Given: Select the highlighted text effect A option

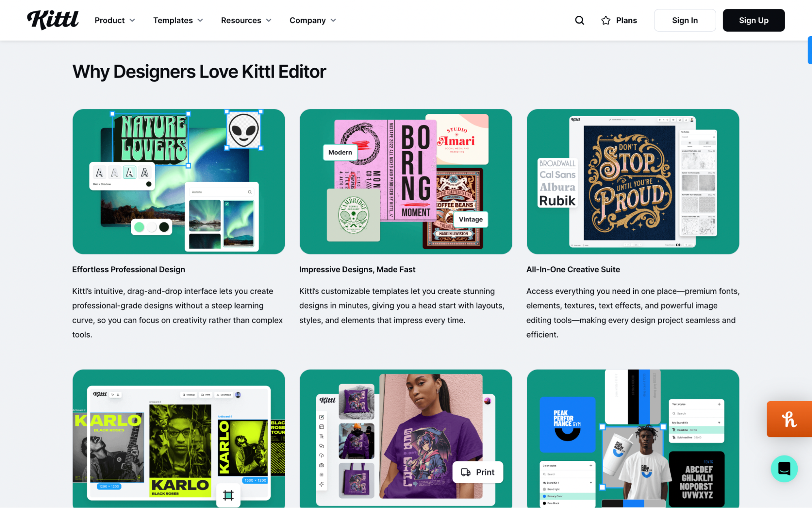Looking at the screenshot, I should (x=130, y=172).
